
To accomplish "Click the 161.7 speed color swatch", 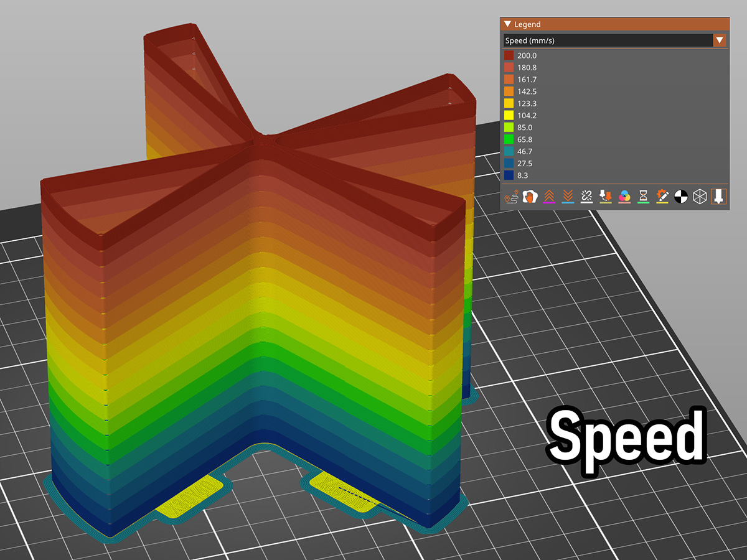I will pos(509,80).
